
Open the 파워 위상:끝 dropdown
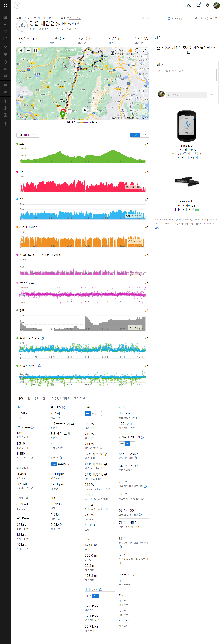28,366
